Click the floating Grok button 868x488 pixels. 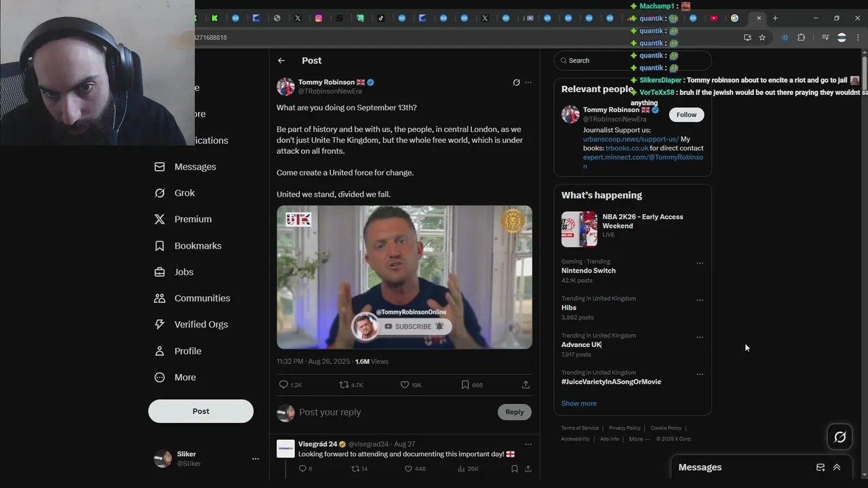click(840, 437)
